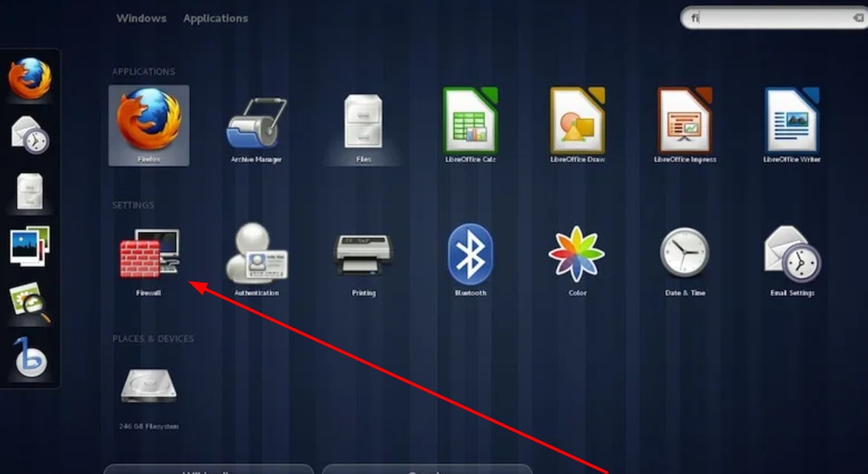Open the Firewall settings
Image resolution: width=868 pixels, height=474 pixels.
coord(149,261)
